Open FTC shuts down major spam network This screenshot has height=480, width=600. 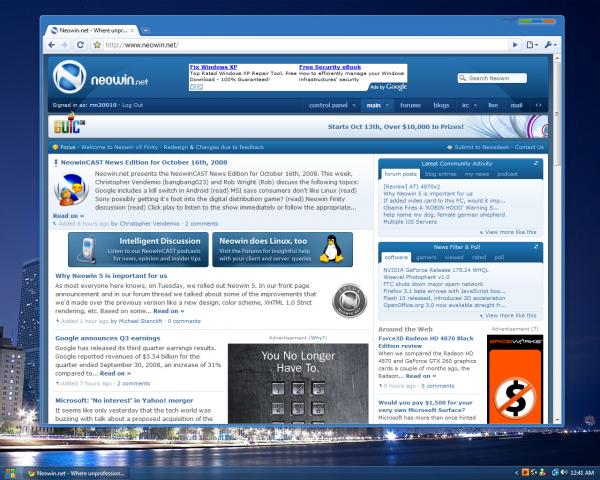(433, 284)
